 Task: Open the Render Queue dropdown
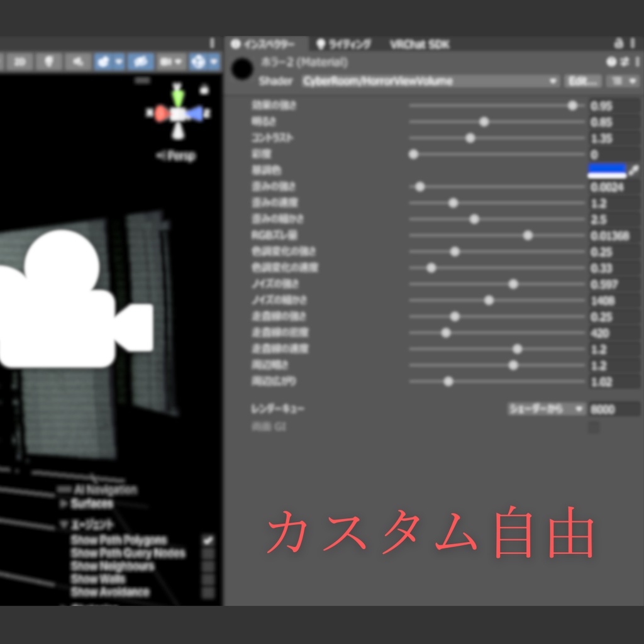(x=544, y=408)
